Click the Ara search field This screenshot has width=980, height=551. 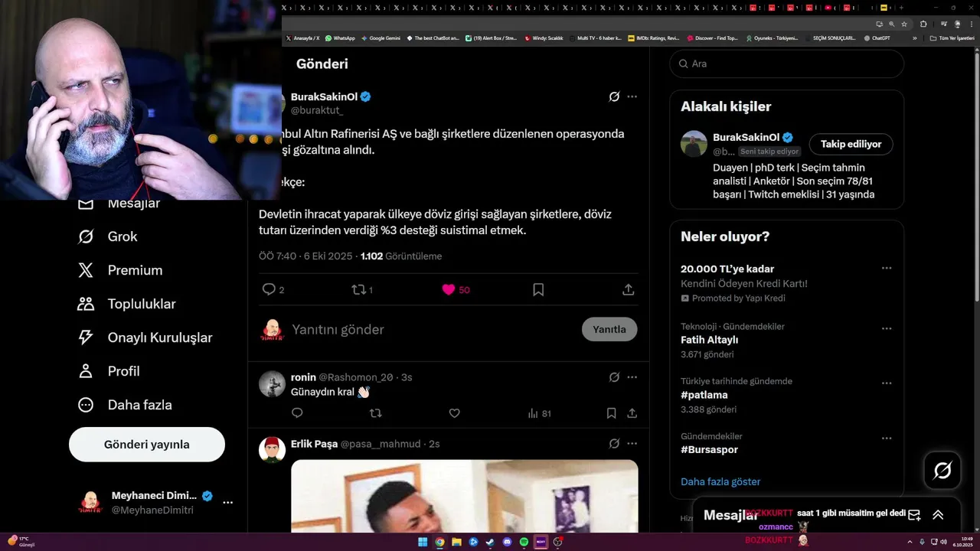tap(786, 64)
